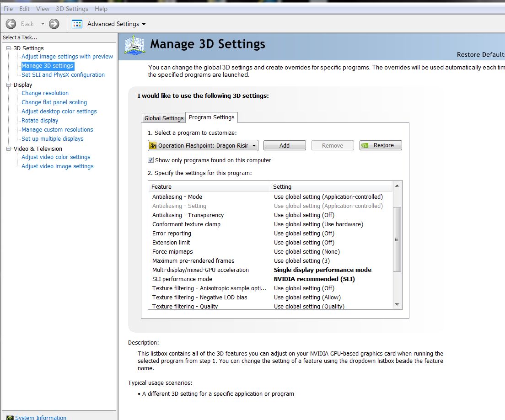Click the Forward arrow icon
The height and width of the screenshot is (420, 505).
click(54, 24)
